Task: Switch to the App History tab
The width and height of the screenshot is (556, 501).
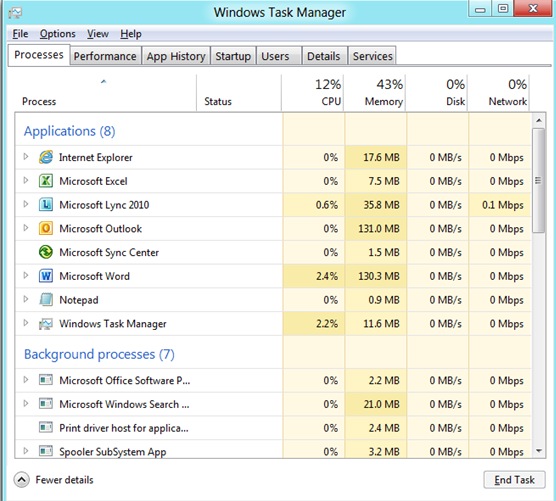Action: [176, 56]
